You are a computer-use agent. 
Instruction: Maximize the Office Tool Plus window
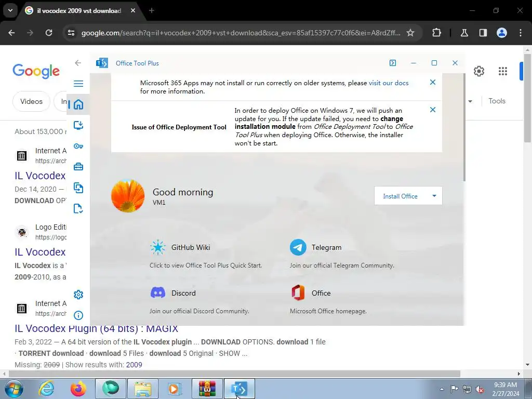(434, 63)
